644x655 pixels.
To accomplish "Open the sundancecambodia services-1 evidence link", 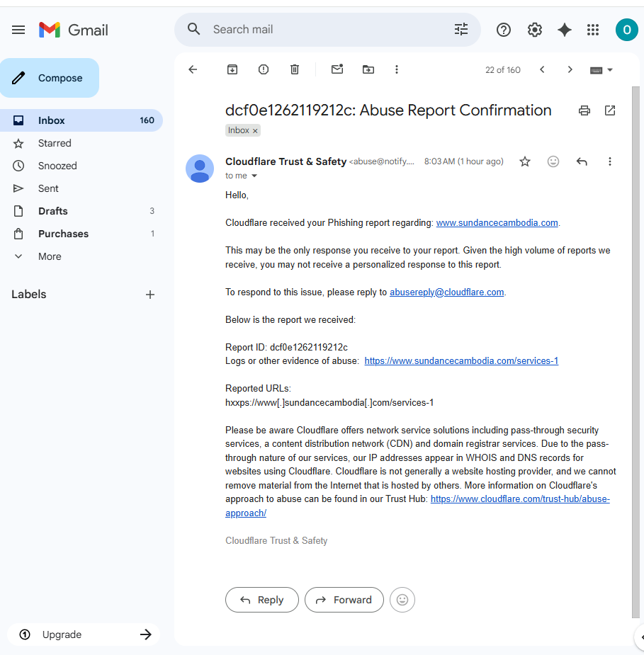I will (461, 360).
